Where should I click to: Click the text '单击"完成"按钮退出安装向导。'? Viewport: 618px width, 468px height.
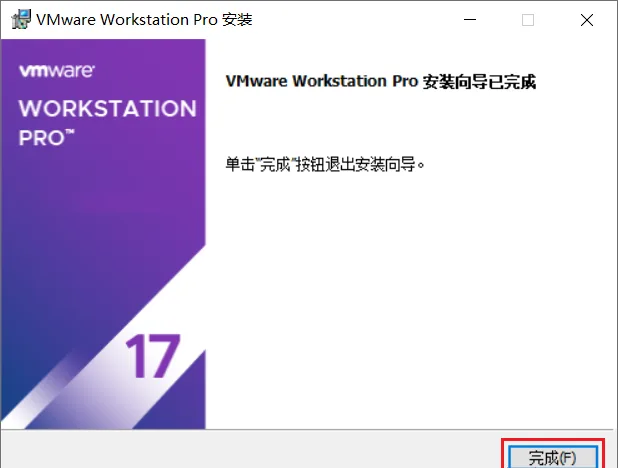325,164
